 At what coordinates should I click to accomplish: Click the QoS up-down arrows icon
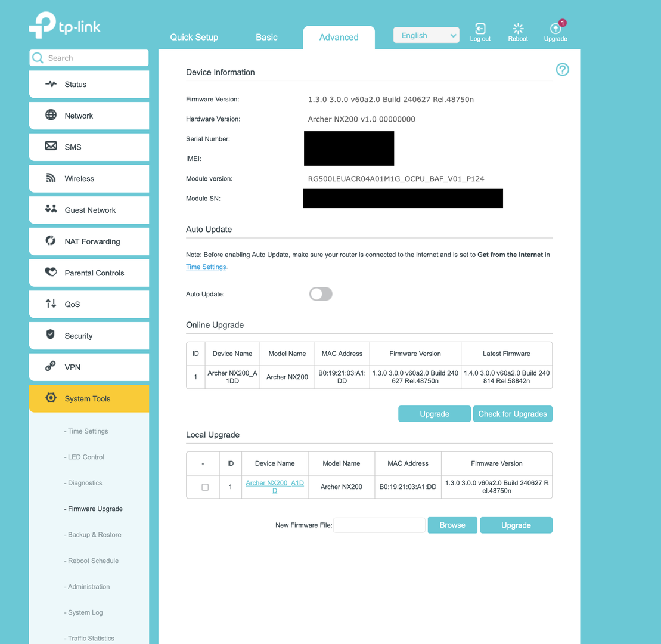tap(51, 304)
